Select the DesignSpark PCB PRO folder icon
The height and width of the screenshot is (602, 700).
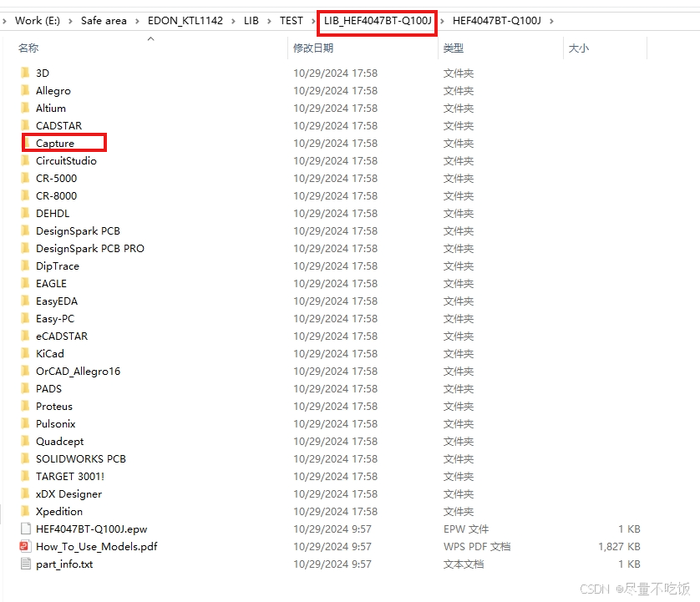pos(25,248)
